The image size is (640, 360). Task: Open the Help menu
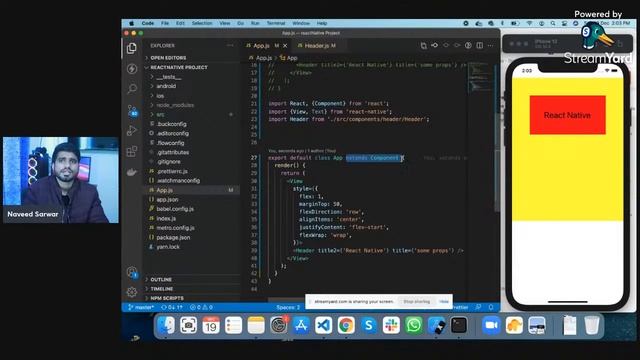322,23
